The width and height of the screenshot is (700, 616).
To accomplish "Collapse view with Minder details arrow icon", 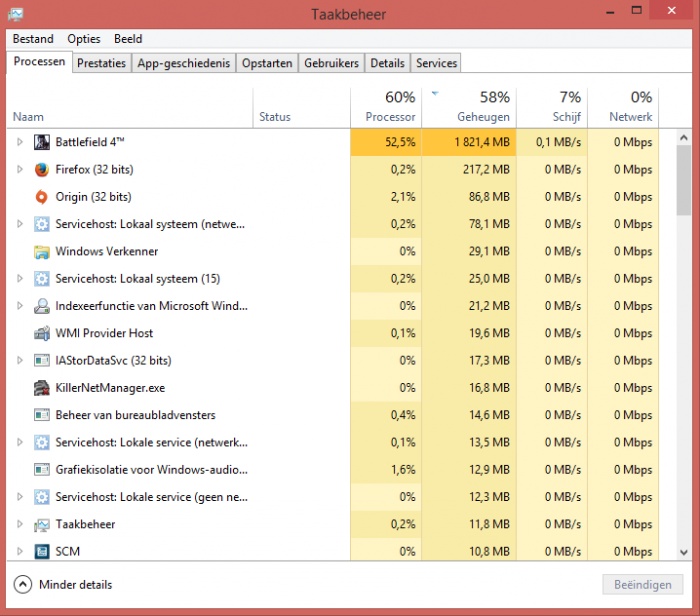I will tap(23, 584).
